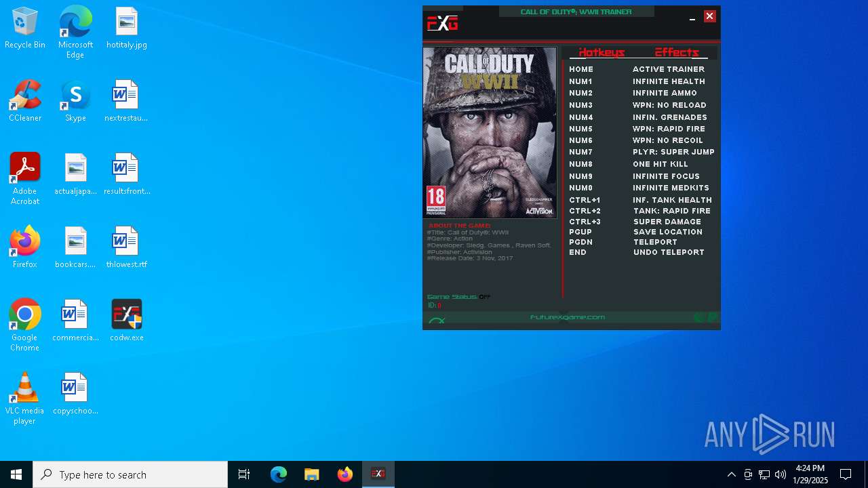Select the actualjapa... image file

point(75,175)
